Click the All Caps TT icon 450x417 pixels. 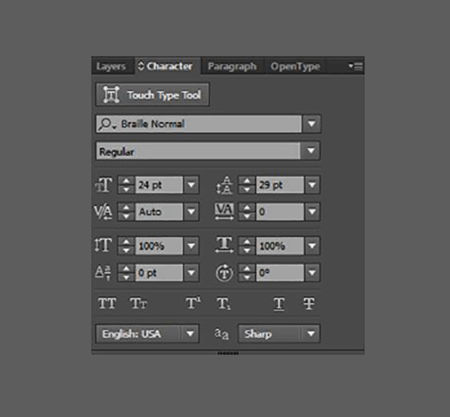107,304
